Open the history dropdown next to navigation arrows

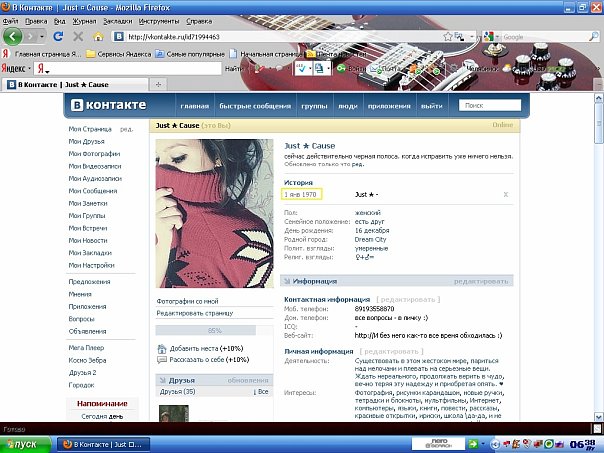pos(42,37)
